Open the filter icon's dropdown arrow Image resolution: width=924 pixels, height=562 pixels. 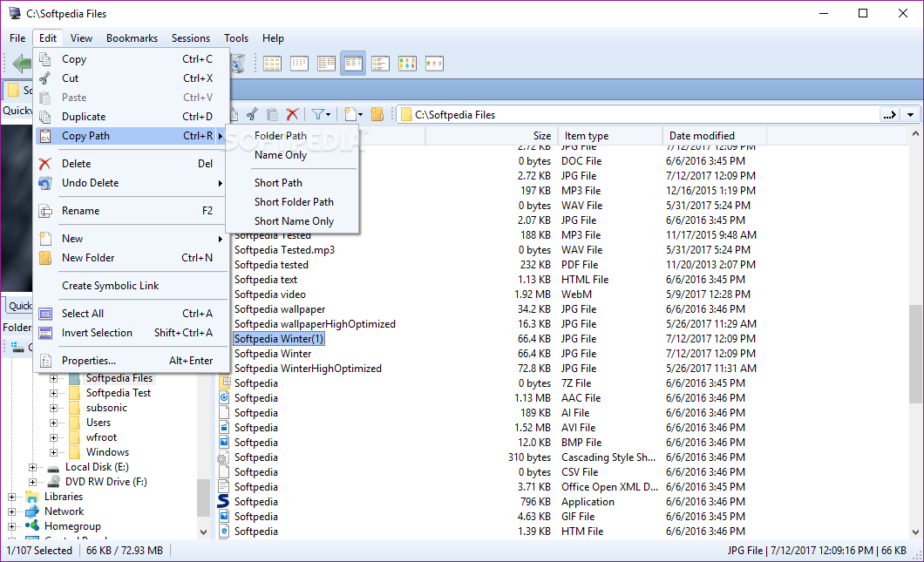click(329, 115)
